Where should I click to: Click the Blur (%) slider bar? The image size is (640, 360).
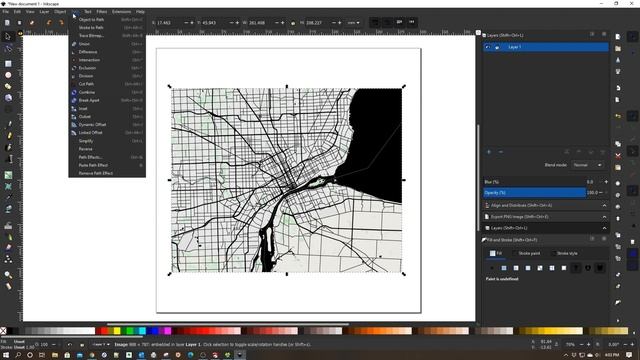point(535,182)
